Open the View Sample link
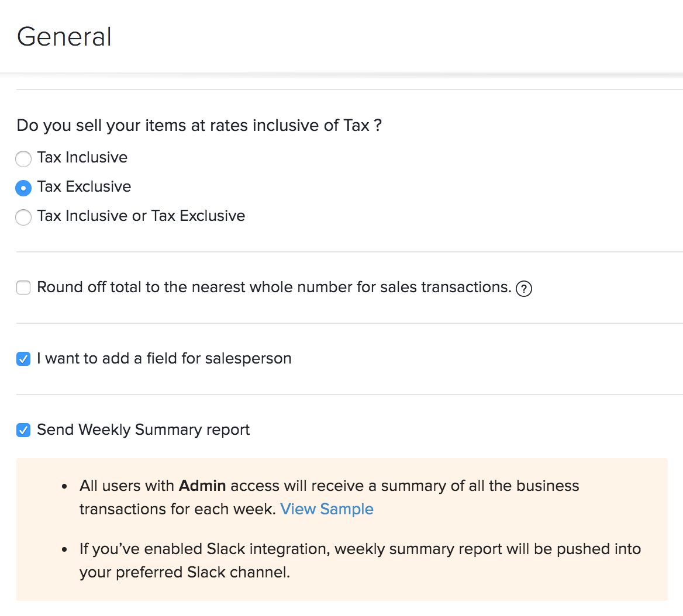Image resolution: width=683 pixels, height=616 pixels. click(x=327, y=509)
